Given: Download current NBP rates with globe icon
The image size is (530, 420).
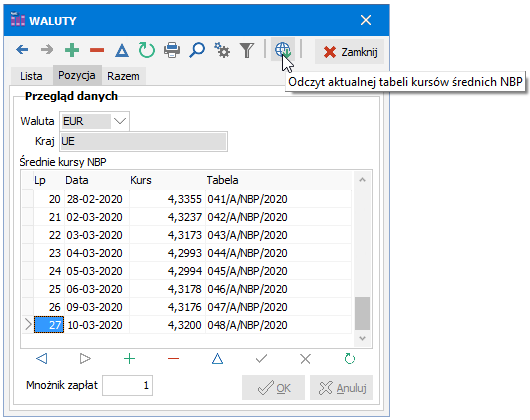Looking at the screenshot, I should click(283, 50).
